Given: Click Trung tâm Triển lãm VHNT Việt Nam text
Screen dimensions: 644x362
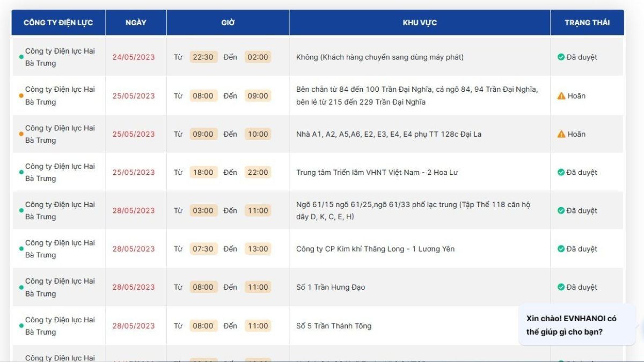Looking at the screenshot, I should click(377, 172).
